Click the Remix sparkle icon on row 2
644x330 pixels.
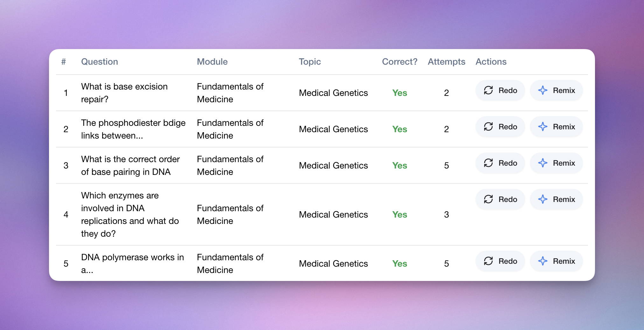(x=543, y=126)
